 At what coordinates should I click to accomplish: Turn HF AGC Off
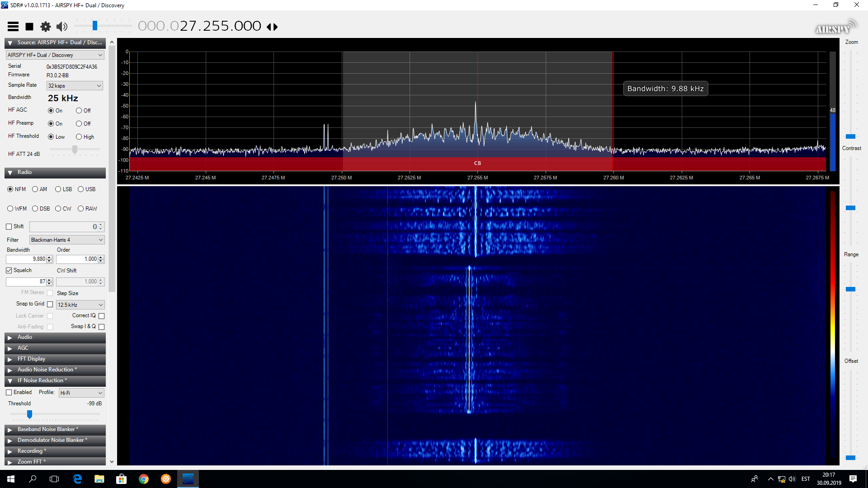pos(79,111)
